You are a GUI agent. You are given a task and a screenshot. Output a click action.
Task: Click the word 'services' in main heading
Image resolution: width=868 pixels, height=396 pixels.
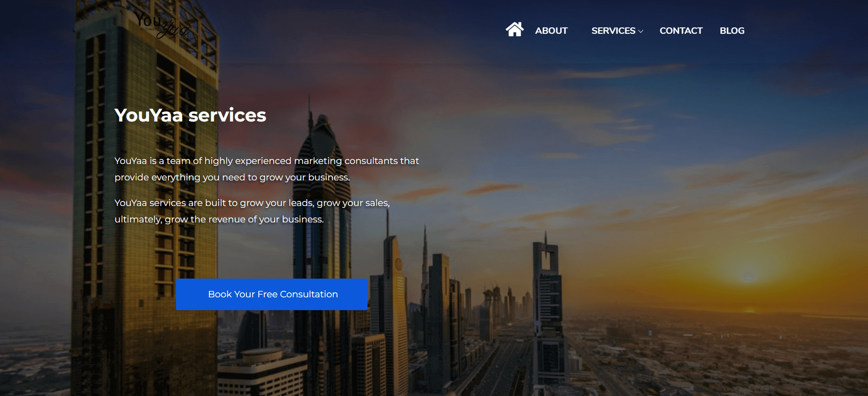pyautogui.click(x=227, y=115)
